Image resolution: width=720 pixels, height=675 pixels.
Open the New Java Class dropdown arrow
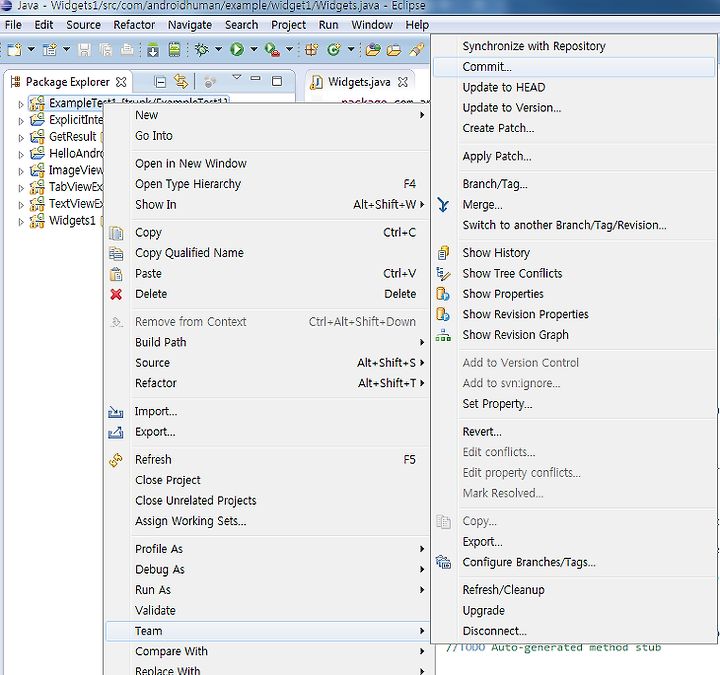(x=351, y=49)
